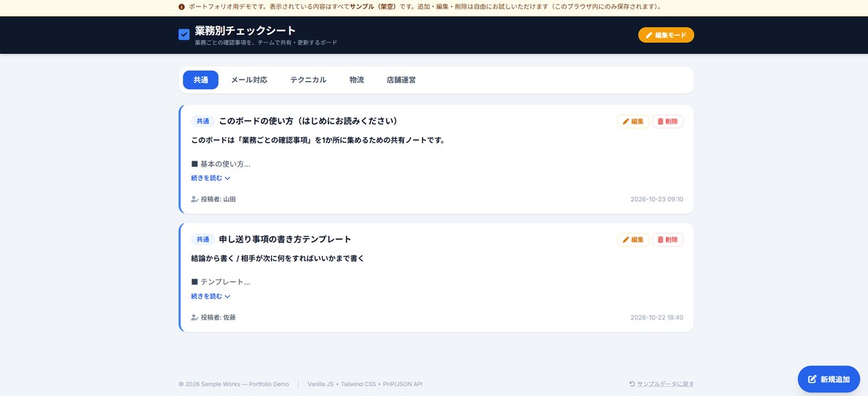Click the timestamp 2026-10-22 18:40

657,318
